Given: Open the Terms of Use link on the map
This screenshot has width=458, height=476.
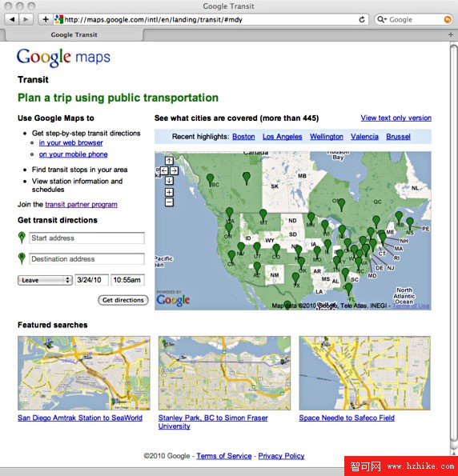Looking at the screenshot, I should 411,306.
